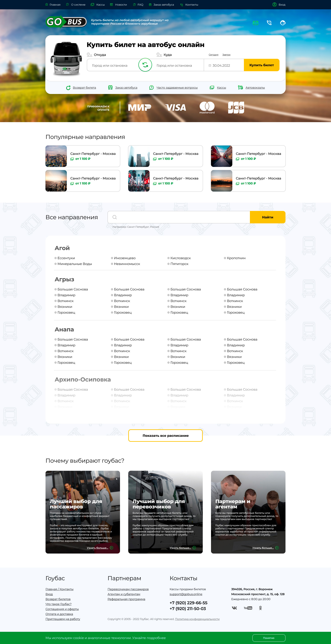Open Реферальная программа footer link
The height and width of the screenshot is (644, 331).
tap(126, 599)
